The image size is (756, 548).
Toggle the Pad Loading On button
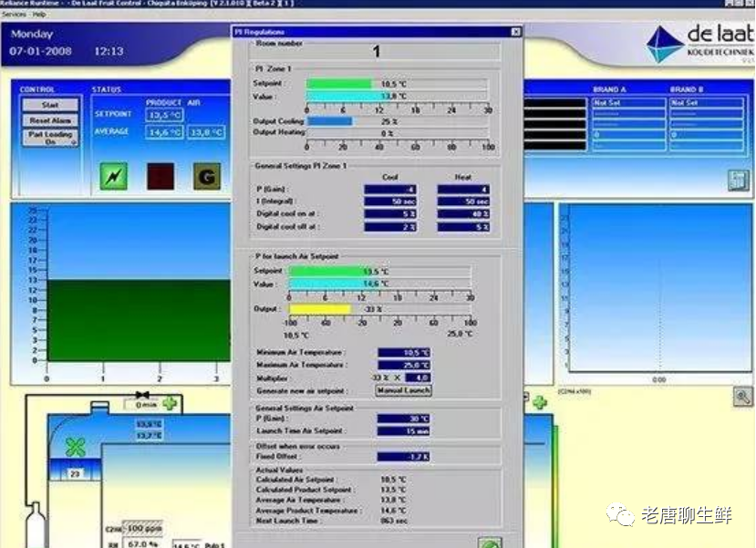click(50, 138)
